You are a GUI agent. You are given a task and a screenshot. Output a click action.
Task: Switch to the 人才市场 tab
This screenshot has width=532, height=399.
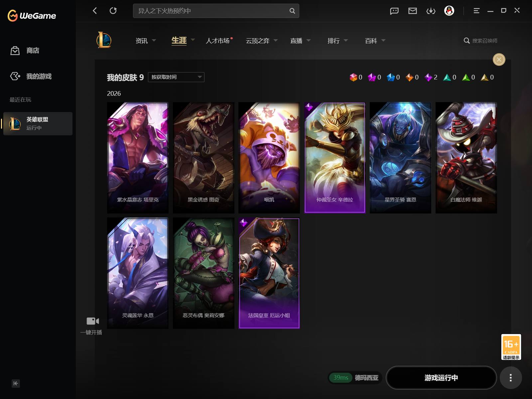218,41
